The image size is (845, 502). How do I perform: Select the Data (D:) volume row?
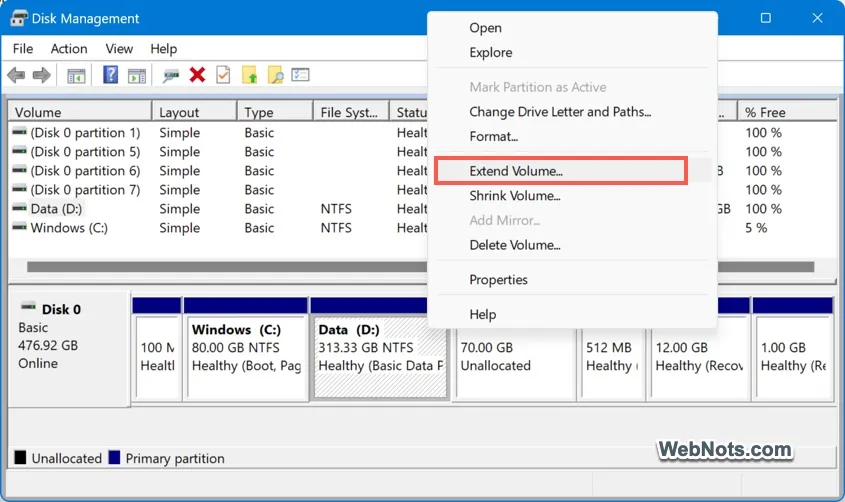pyautogui.click(x=57, y=209)
